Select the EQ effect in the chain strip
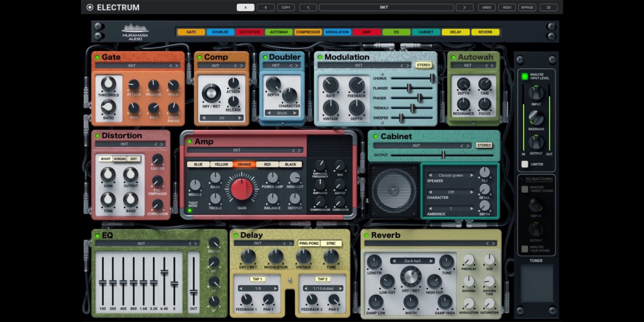This screenshot has width=644, height=322. pos(396,32)
